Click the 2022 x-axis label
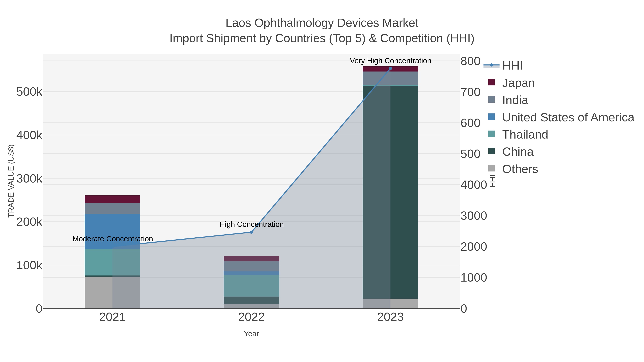This screenshot has width=644, height=362. (251, 317)
